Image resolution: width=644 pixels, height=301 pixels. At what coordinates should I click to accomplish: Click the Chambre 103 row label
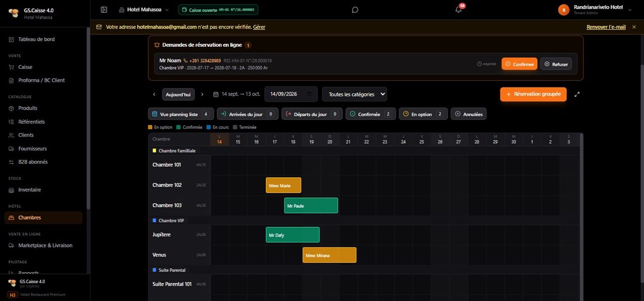coord(167,205)
